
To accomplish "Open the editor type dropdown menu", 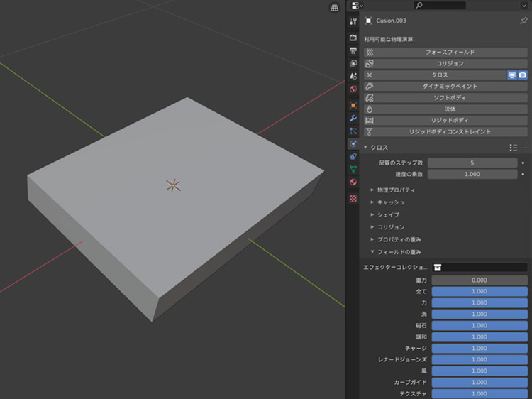I will (357, 5).
